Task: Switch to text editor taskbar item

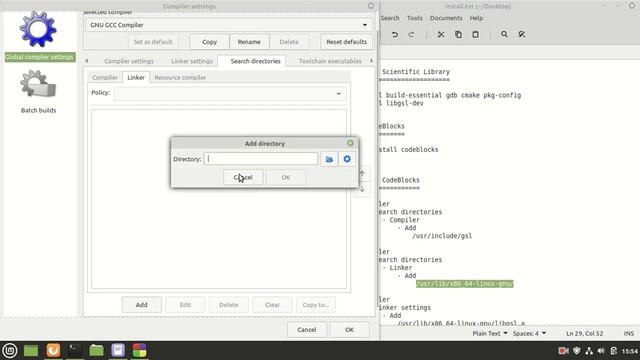Action: click(118, 350)
